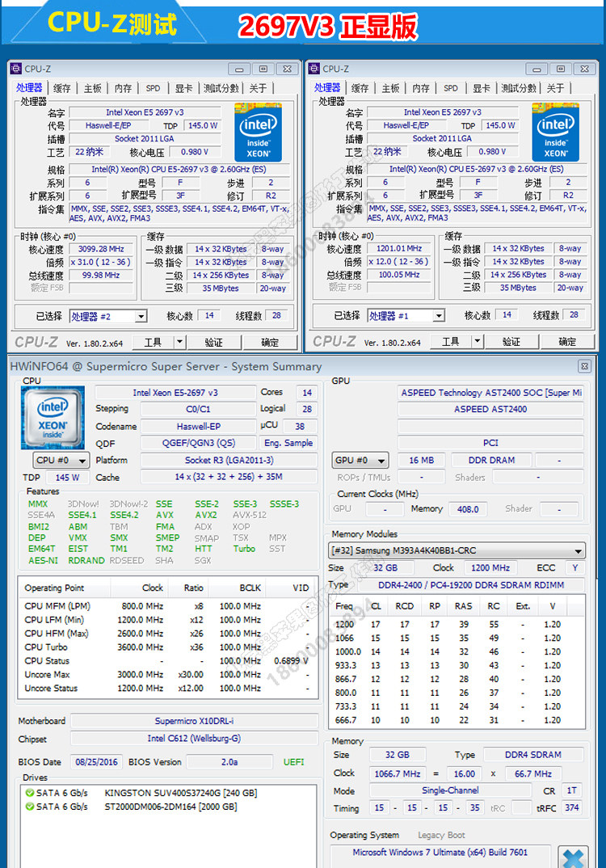Click the 145 W TDP field in HWiNFO64
The height and width of the screenshot is (868, 606).
[x=68, y=477]
